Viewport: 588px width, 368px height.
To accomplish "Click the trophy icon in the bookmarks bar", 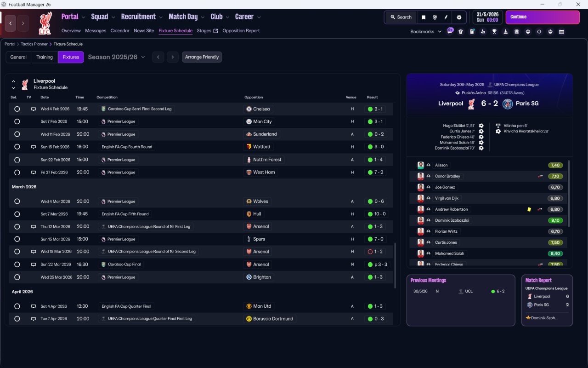I will click(494, 32).
